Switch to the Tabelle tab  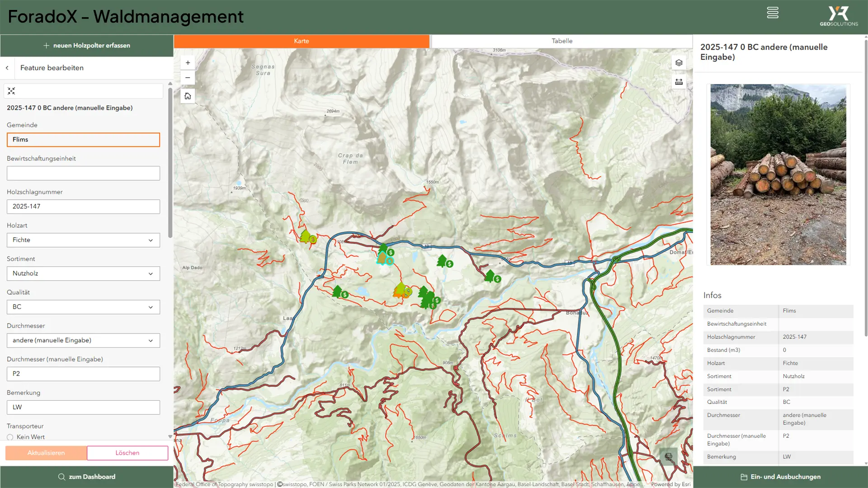561,41
